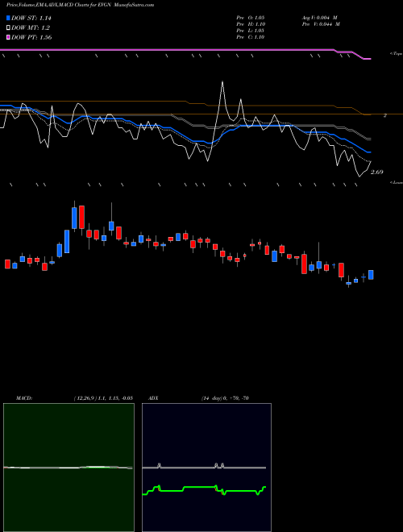This screenshot has width=403, height=532.
Task: Click the 'Avg V: 0.004 M' value
Action: point(321,18)
